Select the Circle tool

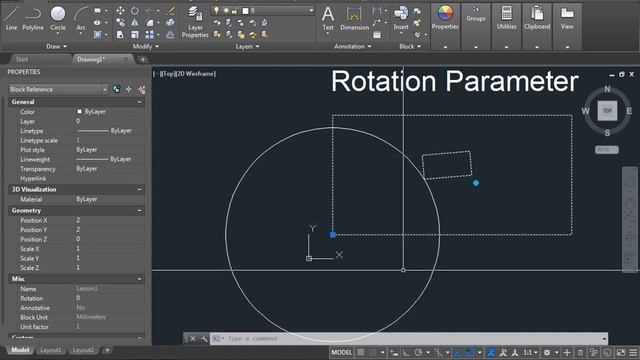(58, 18)
